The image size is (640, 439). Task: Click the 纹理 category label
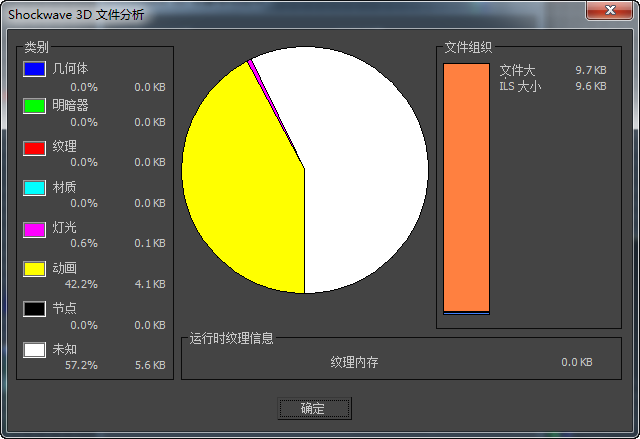tap(64, 146)
